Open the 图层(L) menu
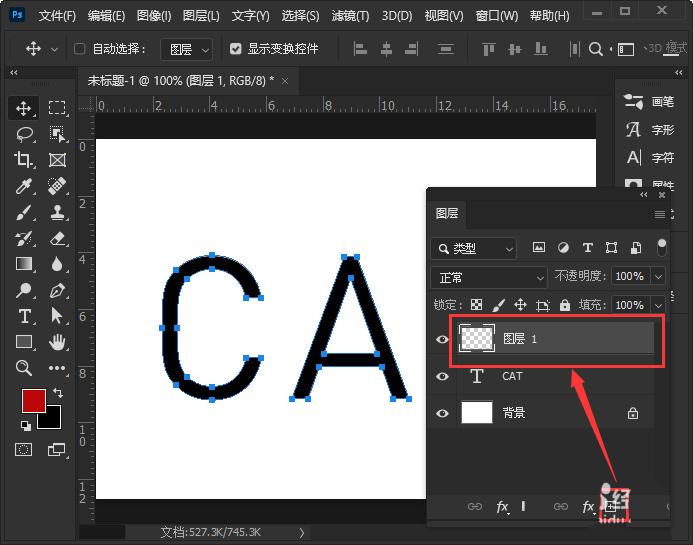 point(201,16)
